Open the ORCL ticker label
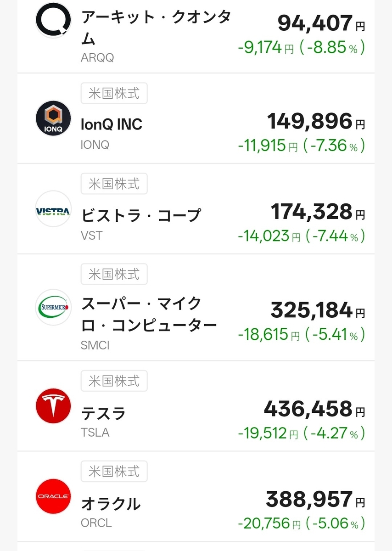The image size is (392, 551). point(96,523)
